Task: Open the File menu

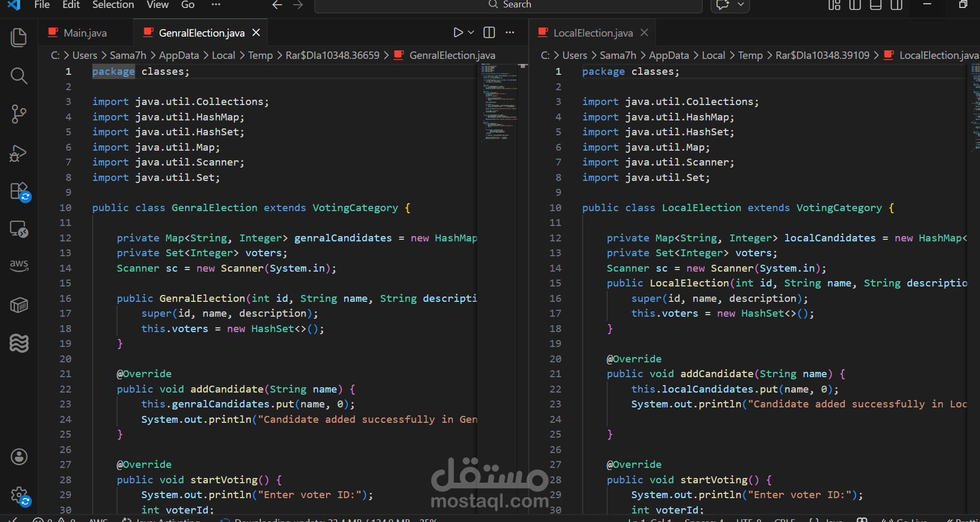Action: 42,5
